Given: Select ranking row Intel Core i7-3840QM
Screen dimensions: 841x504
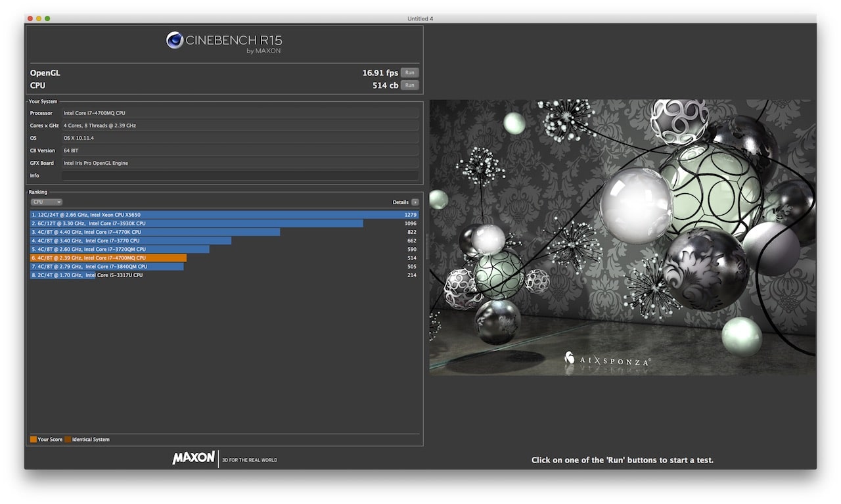Looking at the screenshot, I should (x=224, y=267).
